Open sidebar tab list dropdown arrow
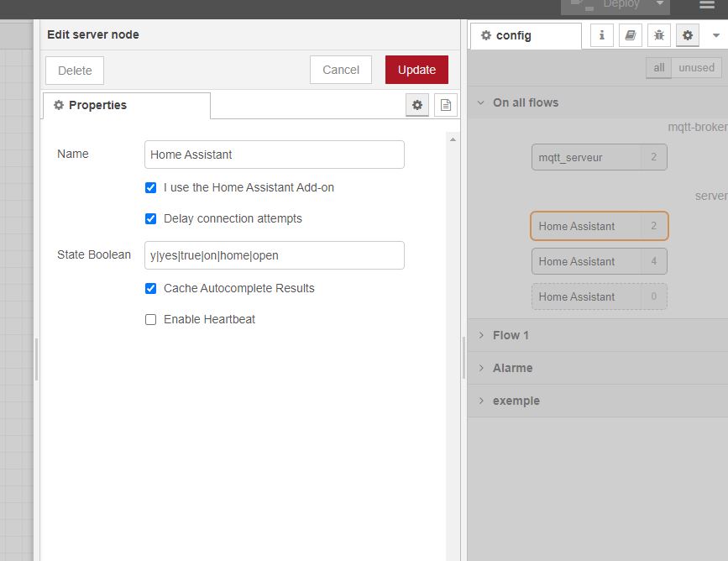The height and width of the screenshot is (561, 728). [716, 35]
